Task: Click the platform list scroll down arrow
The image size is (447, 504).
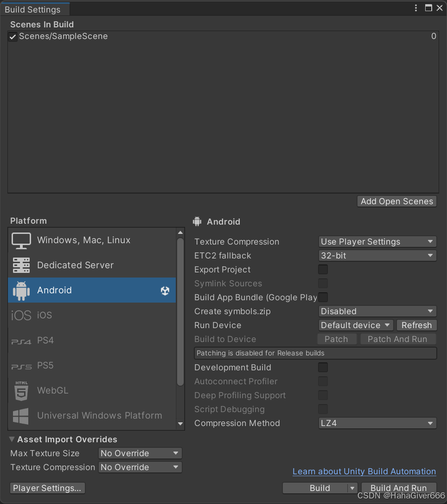Action: 180,424
